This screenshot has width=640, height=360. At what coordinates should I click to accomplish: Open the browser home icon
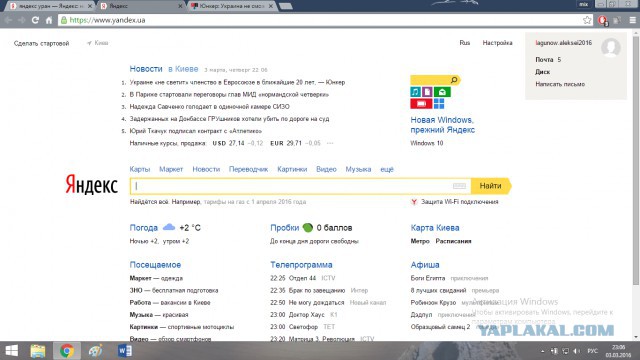click(x=49, y=20)
